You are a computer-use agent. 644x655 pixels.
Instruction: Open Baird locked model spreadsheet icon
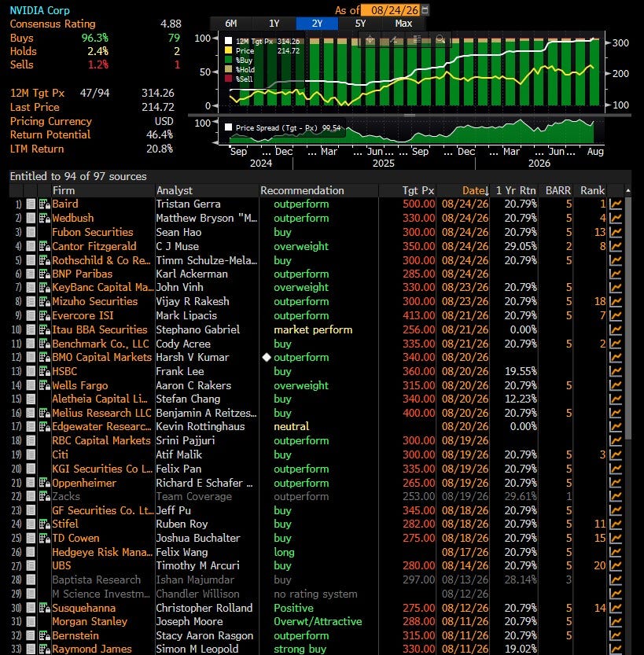tap(44, 204)
